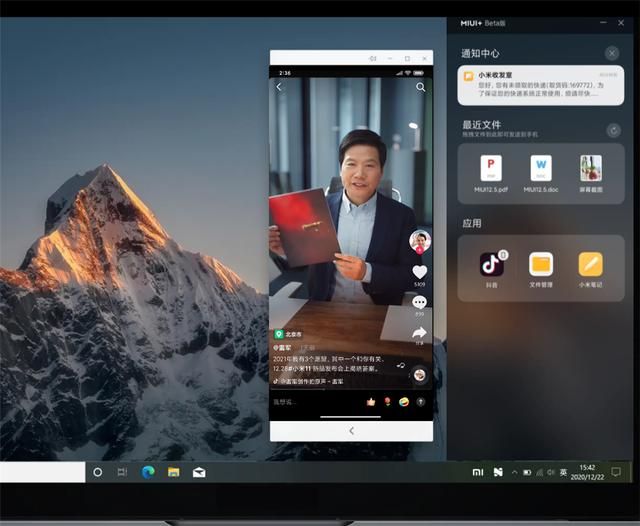Click the volume icon in the system tray
Screen dimensions: 640x526
[x=551, y=472]
